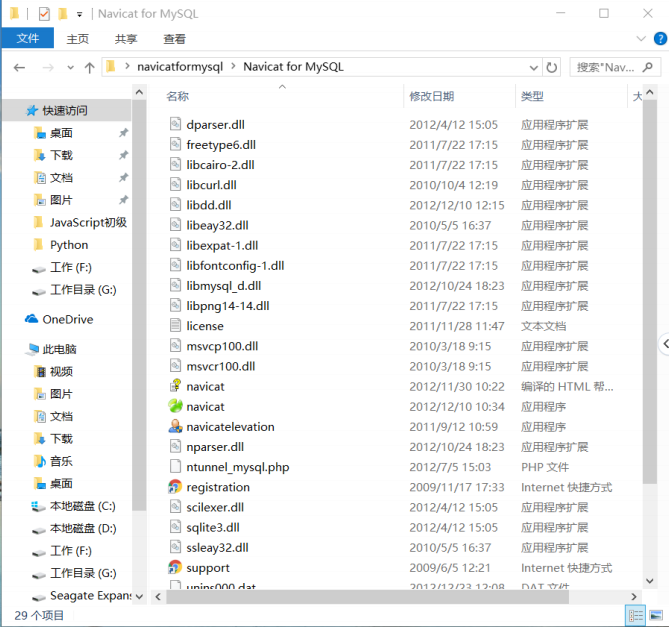
Task: Open OneDrive in the navigation pane
Action: (x=59, y=319)
